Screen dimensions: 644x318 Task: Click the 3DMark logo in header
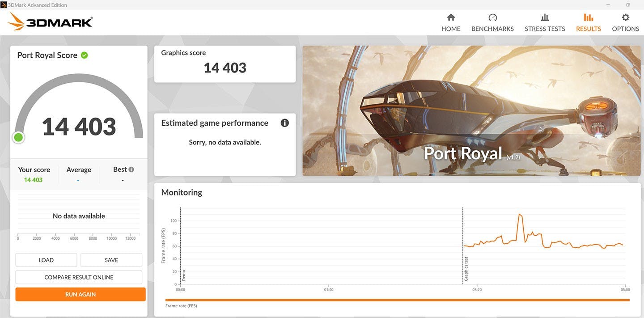pos(50,22)
